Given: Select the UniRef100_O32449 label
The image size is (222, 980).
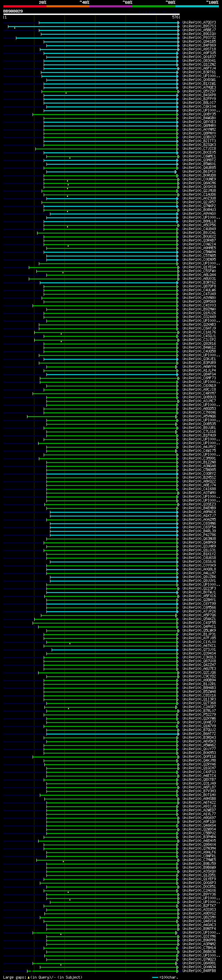Looking at the screenshot, I should [x=199, y=317].
